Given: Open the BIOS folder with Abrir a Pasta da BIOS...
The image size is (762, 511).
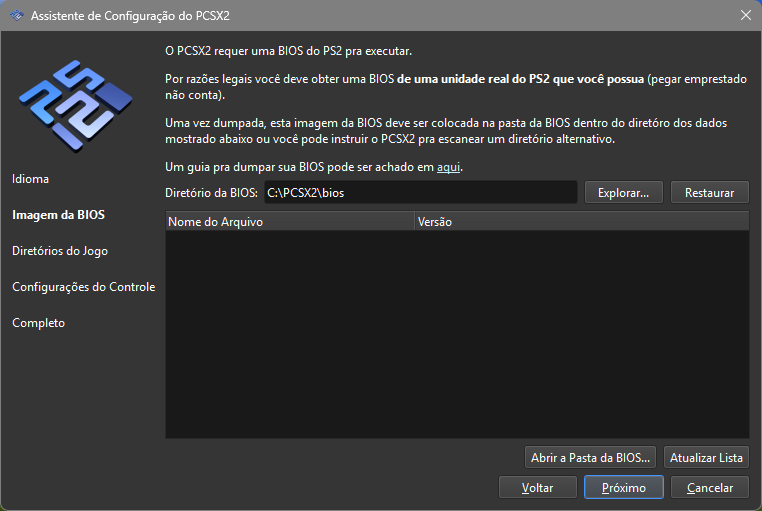Looking at the screenshot, I should coord(591,457).
